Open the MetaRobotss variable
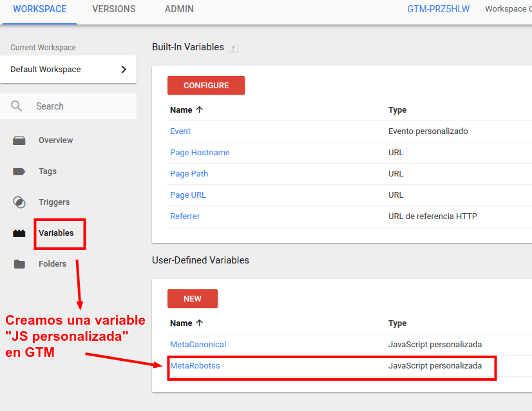 [195, 365]
